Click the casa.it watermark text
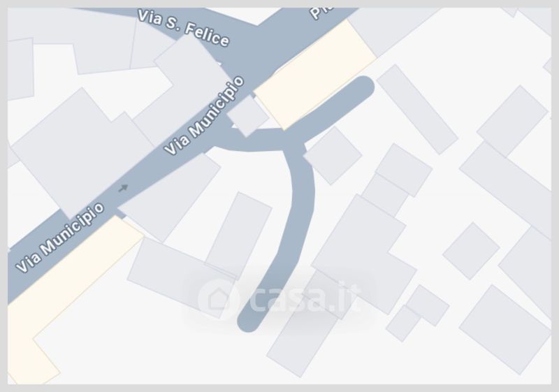This screenshot has height=392, width=559. click(305, 298)
